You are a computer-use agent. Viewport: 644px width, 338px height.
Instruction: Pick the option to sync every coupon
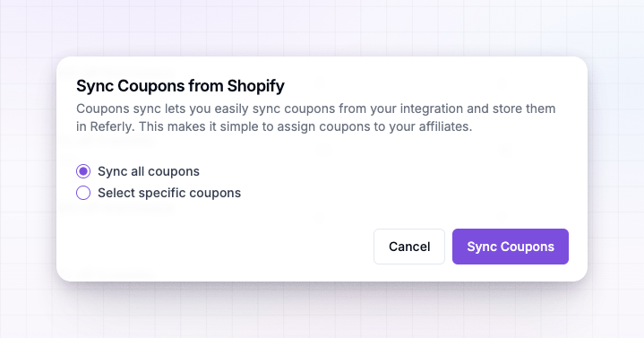point(83,171)
